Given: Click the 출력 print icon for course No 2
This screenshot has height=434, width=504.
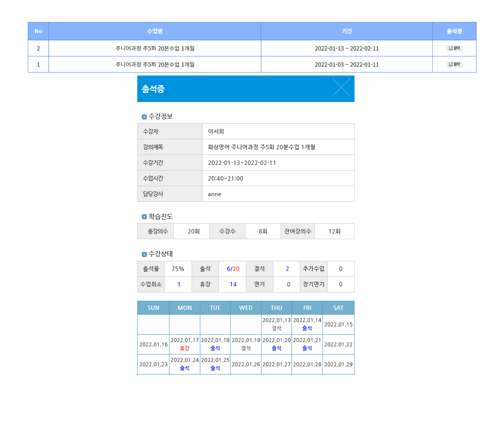Looking at the screenshot, I should (x=454, y=48).
